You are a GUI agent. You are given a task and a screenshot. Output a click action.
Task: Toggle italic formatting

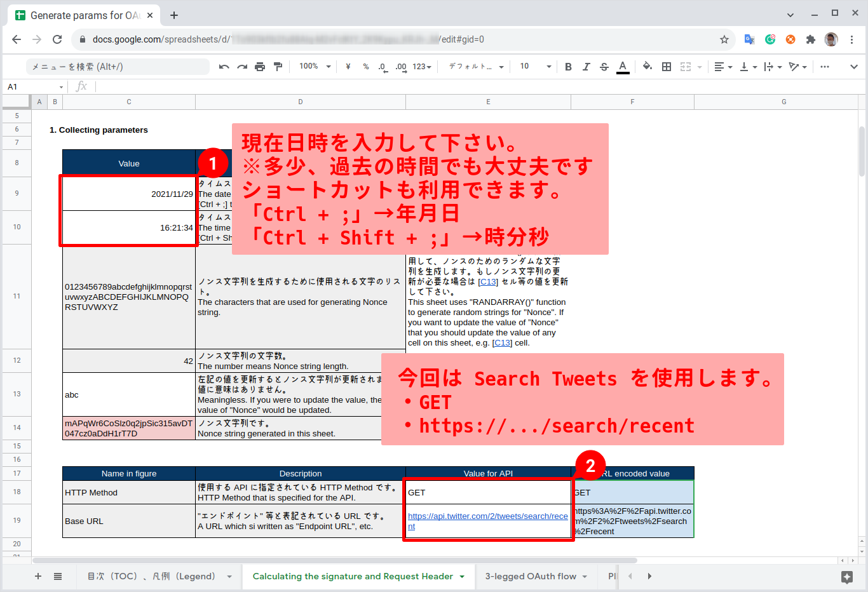click(x=586, y=66)
